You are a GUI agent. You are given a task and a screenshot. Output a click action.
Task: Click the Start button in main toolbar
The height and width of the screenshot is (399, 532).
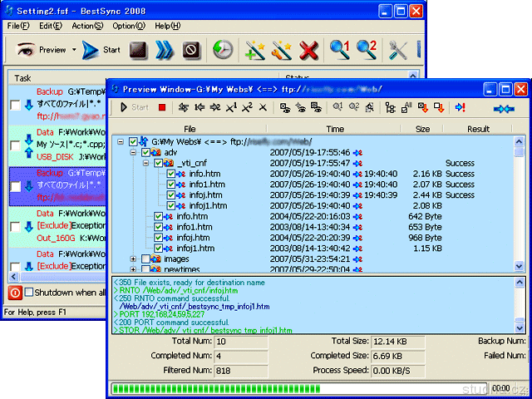click(x=101, y=51)
